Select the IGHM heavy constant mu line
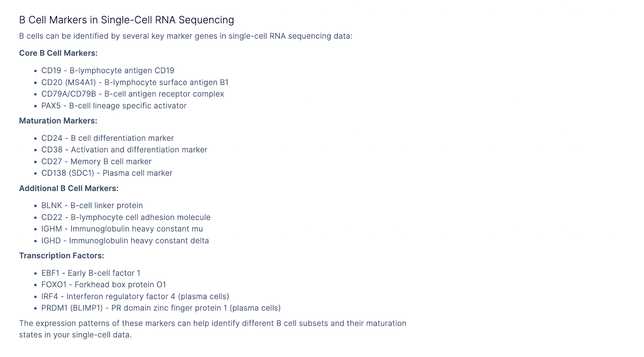644x357 pixels. 122,229
